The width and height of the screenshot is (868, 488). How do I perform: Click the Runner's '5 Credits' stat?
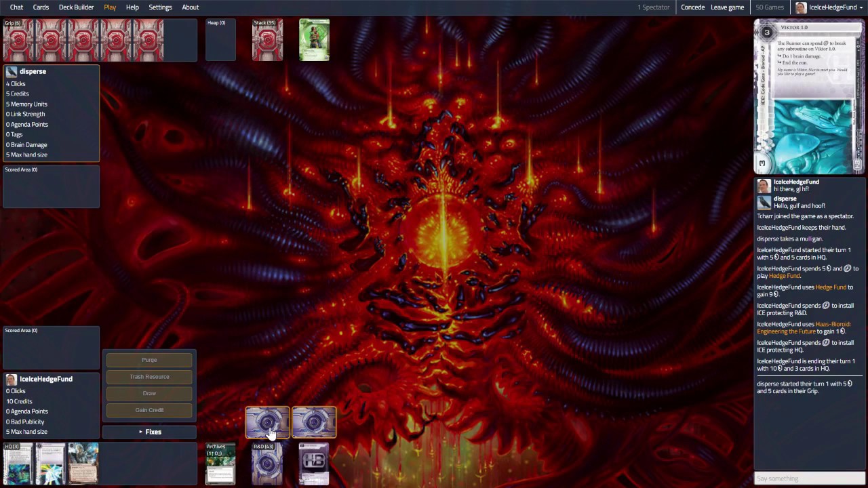tap(18, 94)
